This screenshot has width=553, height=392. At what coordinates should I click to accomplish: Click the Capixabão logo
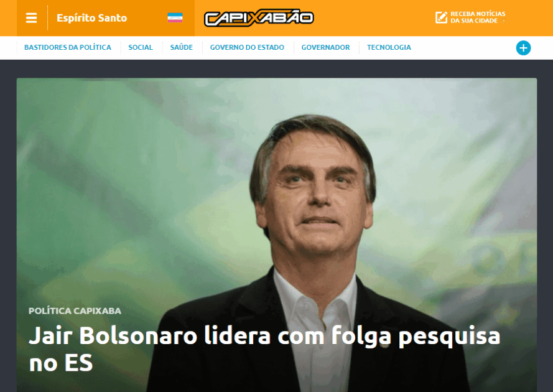click(259, 17)
